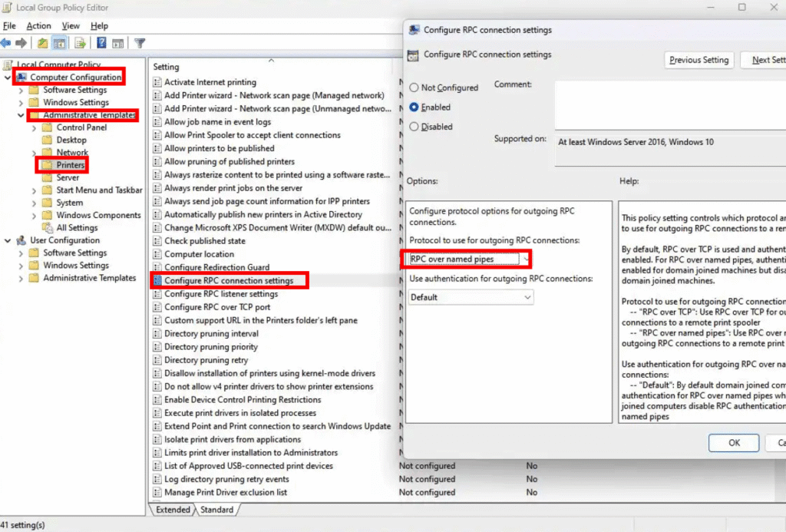Screen dimensions: 786x532
Task: Click the Forward arrow toolbar icon
Action: [x=21, y=43]
